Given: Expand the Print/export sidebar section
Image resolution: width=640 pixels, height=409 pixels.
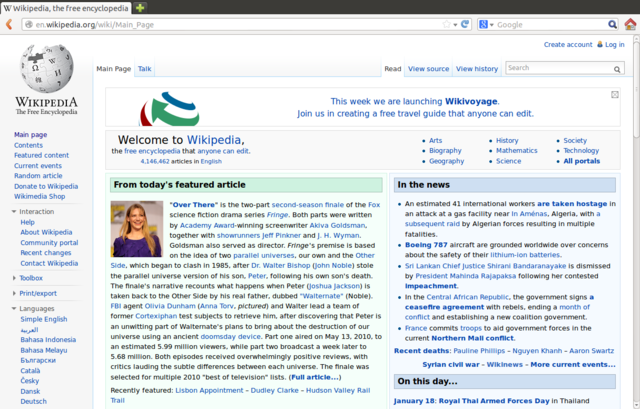Looking at the screenshot, I should click(38, 293).
